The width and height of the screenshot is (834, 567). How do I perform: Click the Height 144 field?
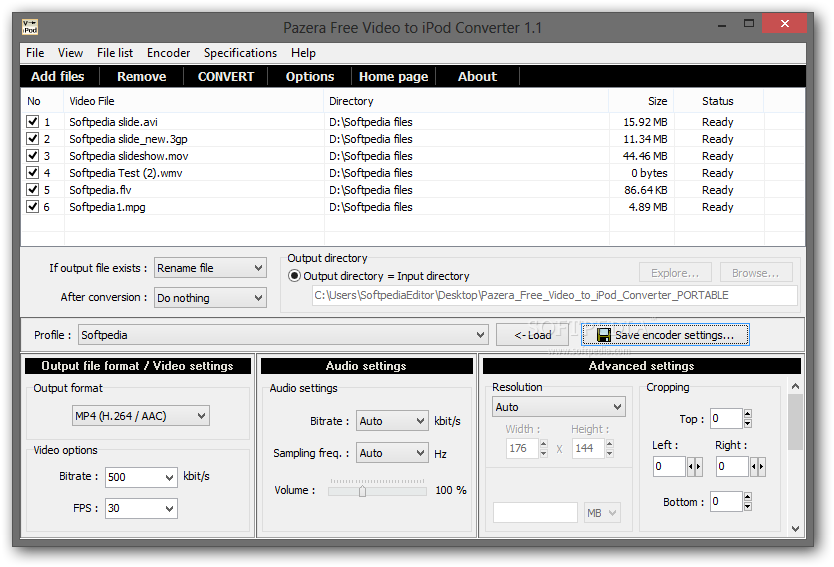[589, 448]
